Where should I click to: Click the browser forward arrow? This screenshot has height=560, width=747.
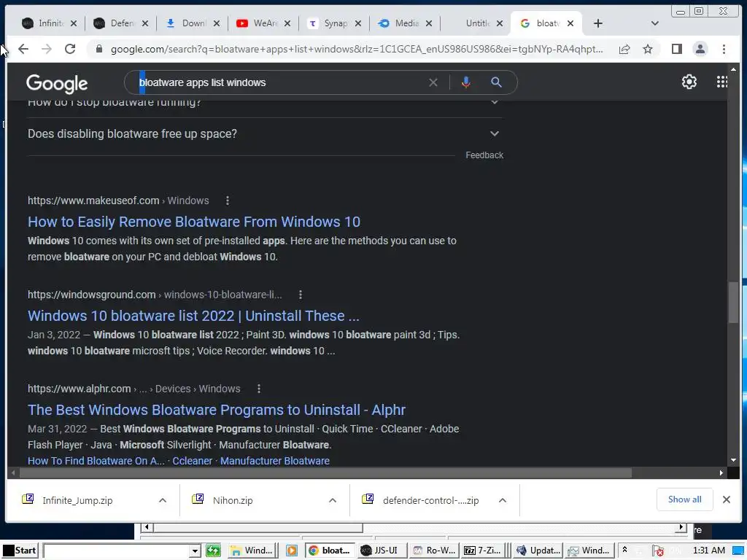click(x=46, y=49)
